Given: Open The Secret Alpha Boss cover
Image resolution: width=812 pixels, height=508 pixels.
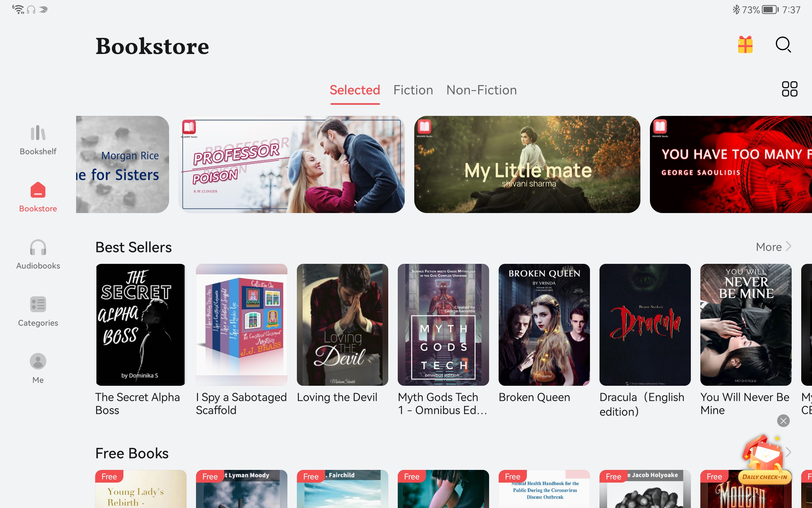Looking at the screenshot, I should [x=141, y=324].
